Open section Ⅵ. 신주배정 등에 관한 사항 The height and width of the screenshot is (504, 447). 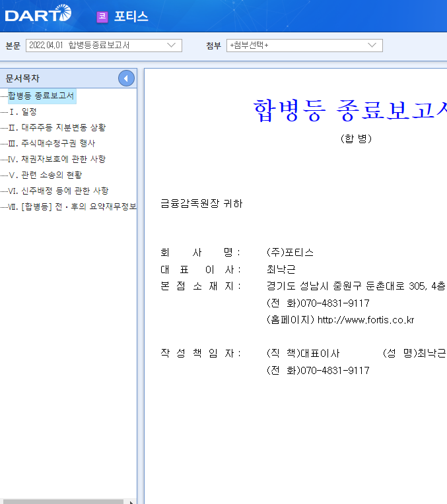[58, 190]
